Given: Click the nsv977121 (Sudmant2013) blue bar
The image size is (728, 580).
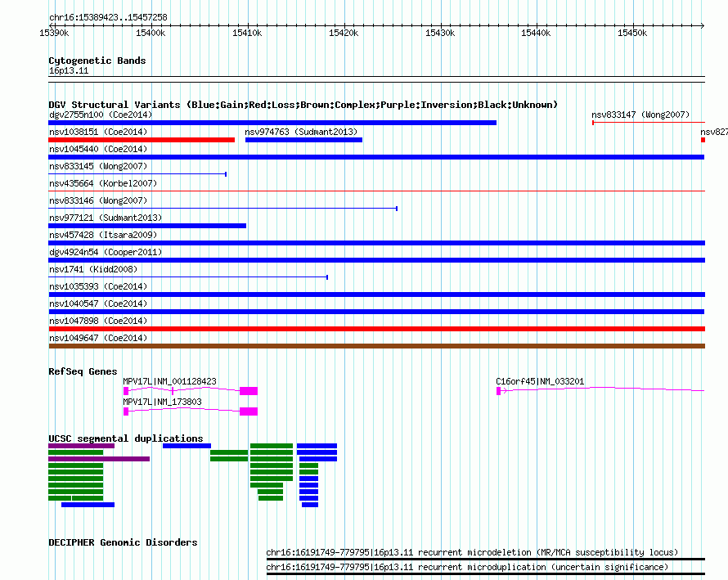Looking at the screenshot, I should [147, 226].
